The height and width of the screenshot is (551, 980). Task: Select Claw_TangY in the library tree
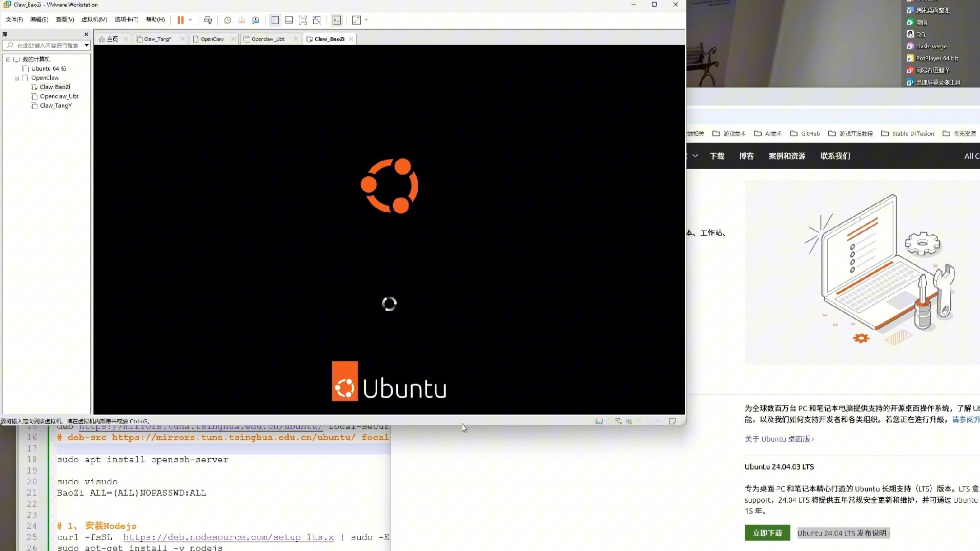[x=55, y=106]
